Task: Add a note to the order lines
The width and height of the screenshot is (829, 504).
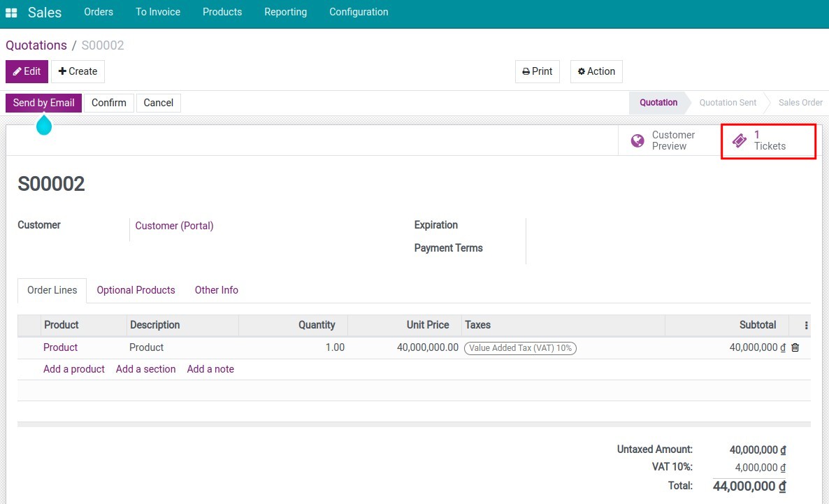Action: pyautogui.click(x=210, y=368)
